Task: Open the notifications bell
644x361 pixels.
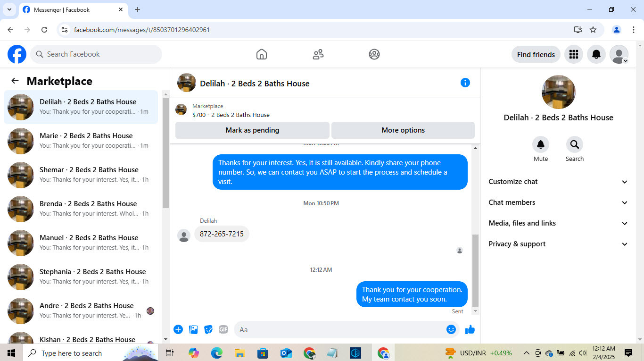Action: tap(596, 54)
